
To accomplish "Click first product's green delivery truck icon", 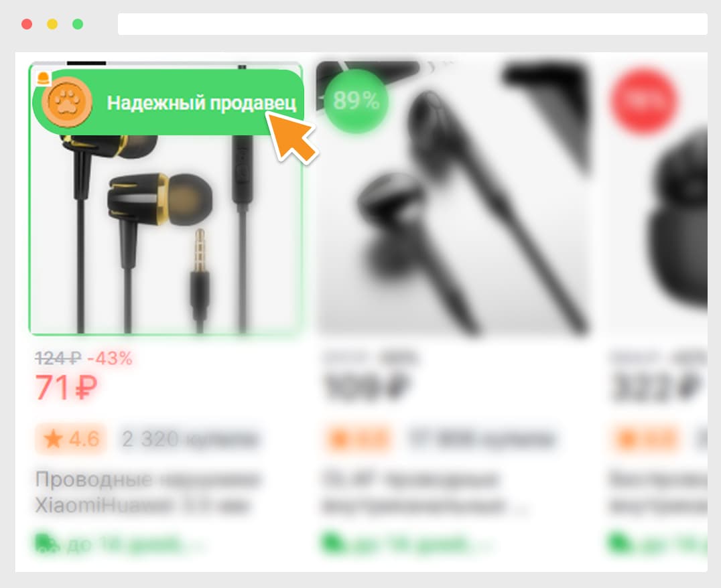I will (47, 543).
